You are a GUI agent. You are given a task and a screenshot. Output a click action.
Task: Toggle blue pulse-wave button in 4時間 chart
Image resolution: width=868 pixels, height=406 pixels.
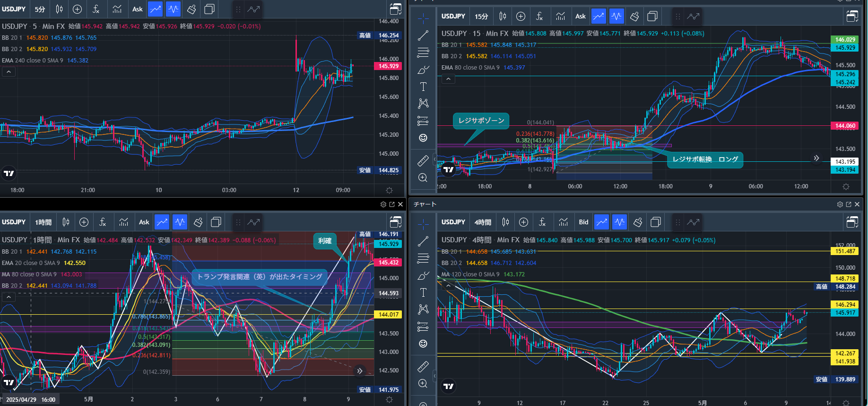[619, 222]
